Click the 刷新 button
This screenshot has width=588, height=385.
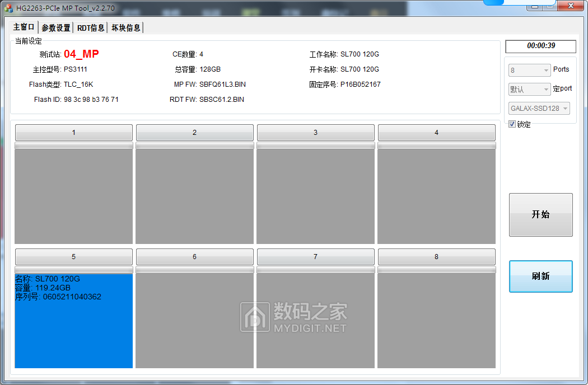pos(541,276)
